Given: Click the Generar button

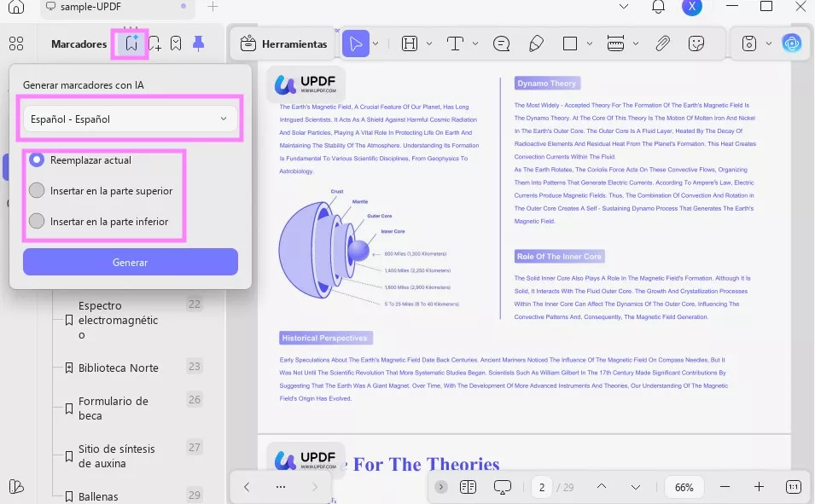Looking at the screenshot, I should click(x=130, y=262).
